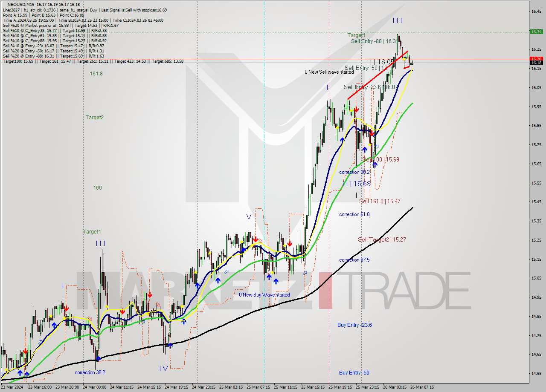The image size is (546, 392).
Task: Click the green '100' level label
Action: tap(98, 187)
